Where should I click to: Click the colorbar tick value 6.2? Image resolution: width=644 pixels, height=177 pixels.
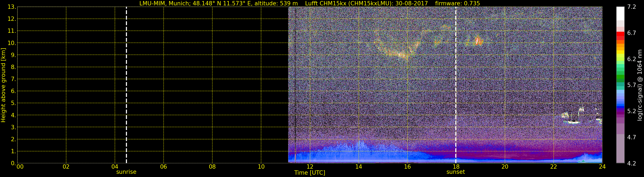[x=632, y=59]
